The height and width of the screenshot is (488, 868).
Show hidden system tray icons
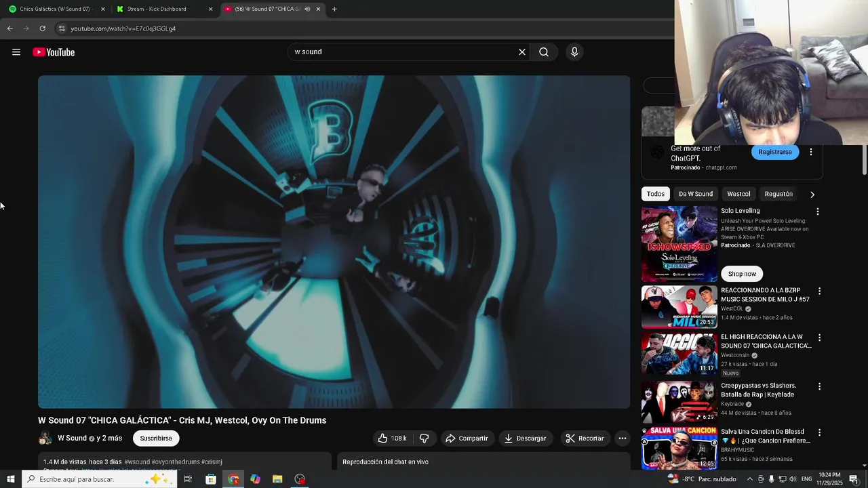pos(749,479)
